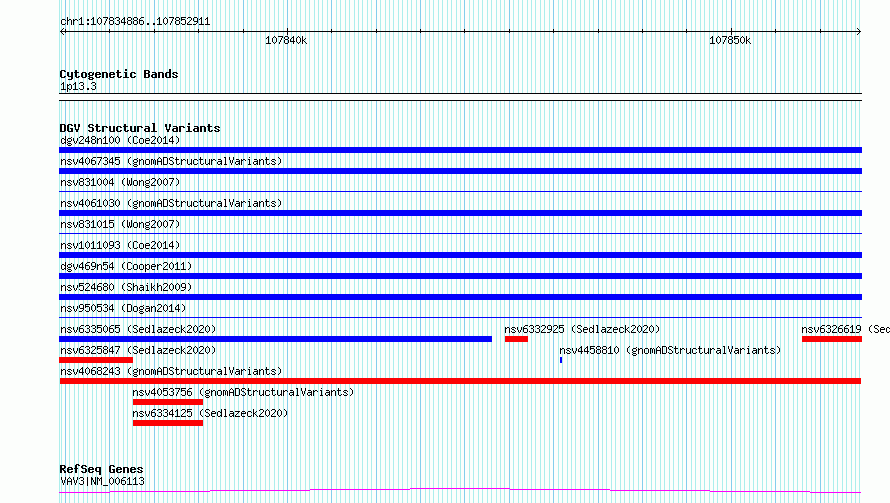Click nsv6335065 (Sedlazeck2020) label
890x503 pixels.
138,329
